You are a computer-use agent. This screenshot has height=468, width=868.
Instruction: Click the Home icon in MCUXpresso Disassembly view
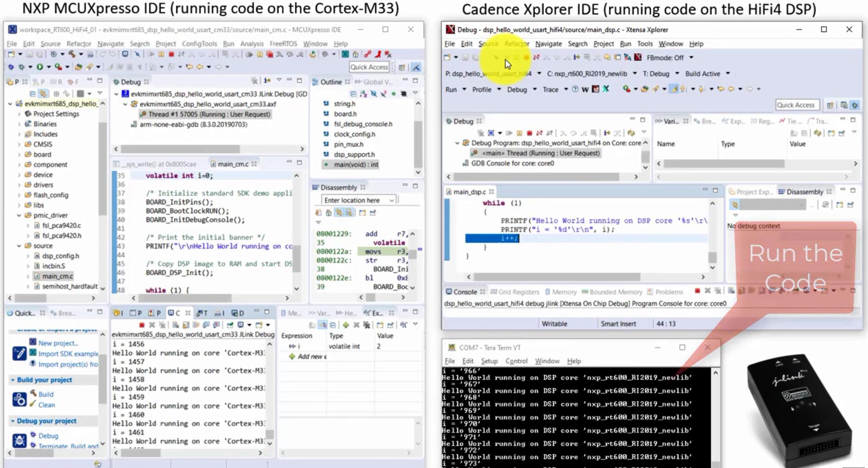point(329,213)
